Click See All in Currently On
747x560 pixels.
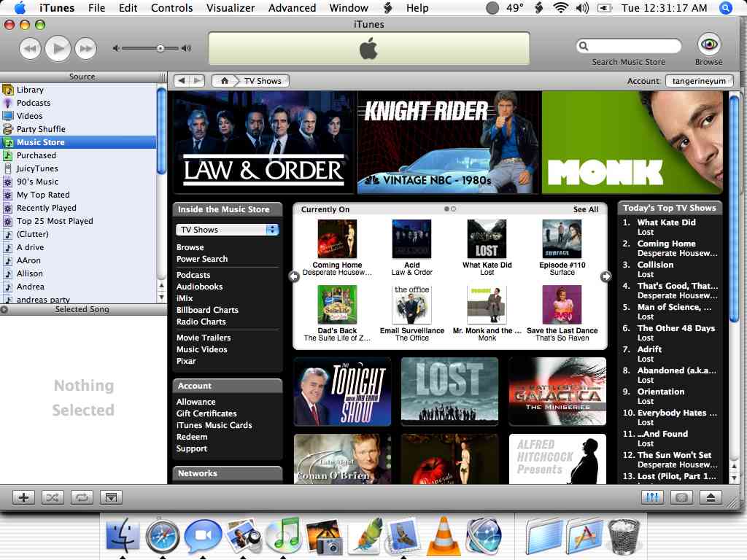click(586, 209)
